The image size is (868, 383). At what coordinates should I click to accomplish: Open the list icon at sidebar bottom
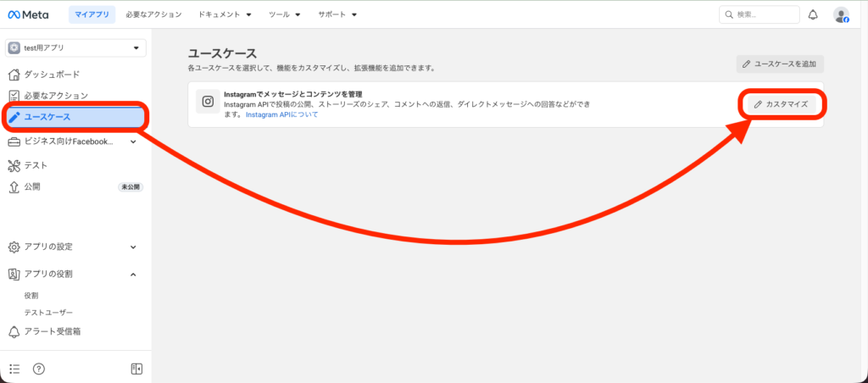14,369
